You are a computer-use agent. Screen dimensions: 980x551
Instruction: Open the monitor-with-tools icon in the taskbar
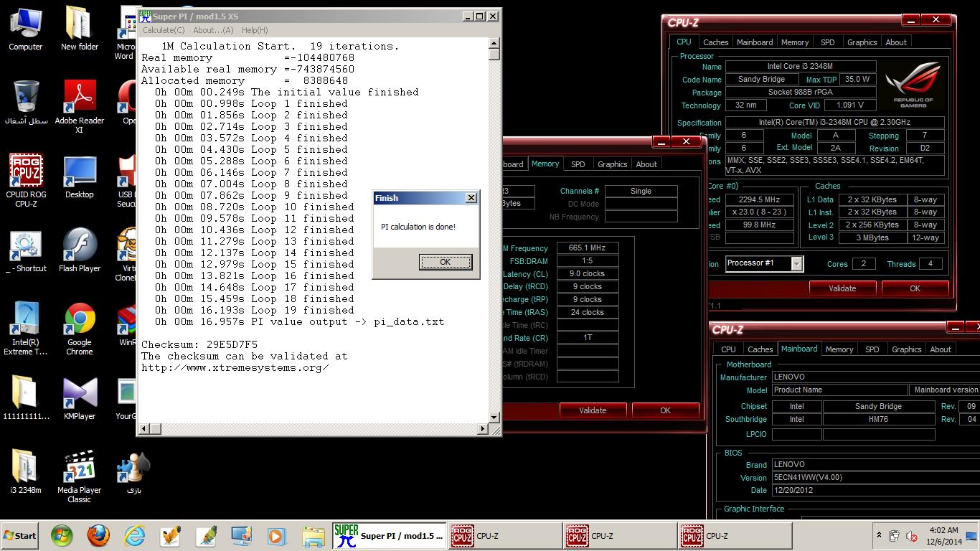pyautogui.click(x=241, y=536)
